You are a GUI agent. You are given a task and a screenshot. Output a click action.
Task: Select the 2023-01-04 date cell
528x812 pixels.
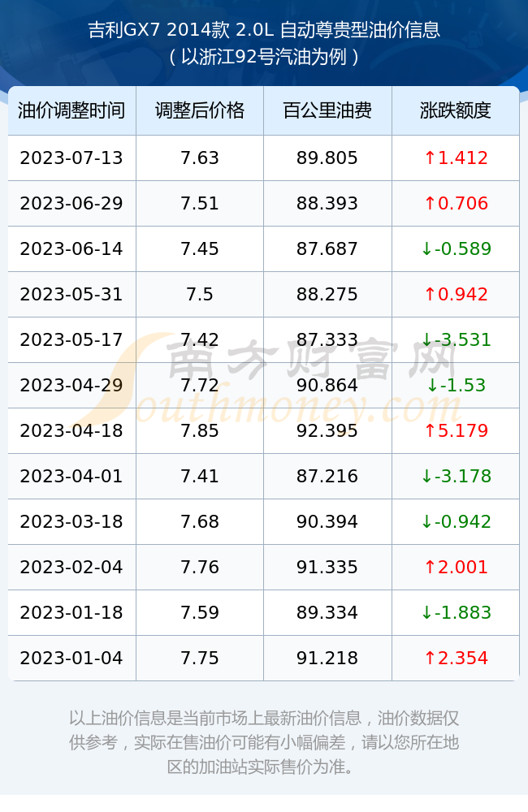(x=71, y=659)
